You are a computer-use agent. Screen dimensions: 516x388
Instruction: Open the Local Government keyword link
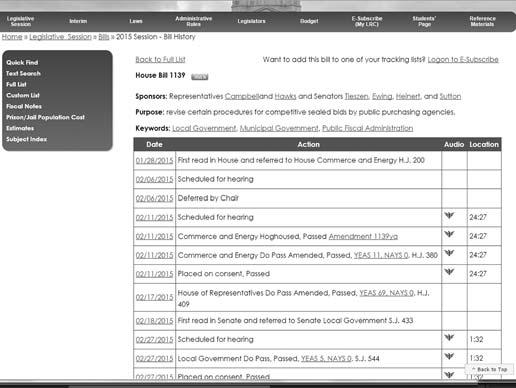point(204,128)
